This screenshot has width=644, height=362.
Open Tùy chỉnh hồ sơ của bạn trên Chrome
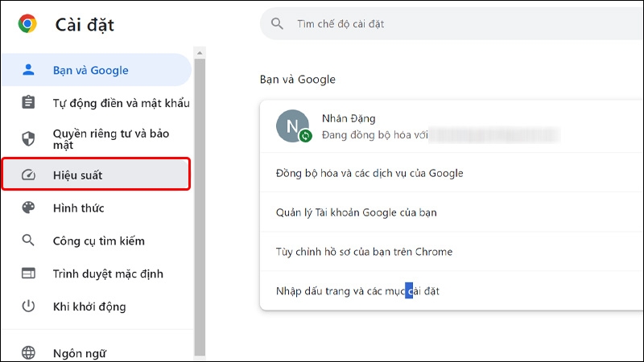[452, 252]
